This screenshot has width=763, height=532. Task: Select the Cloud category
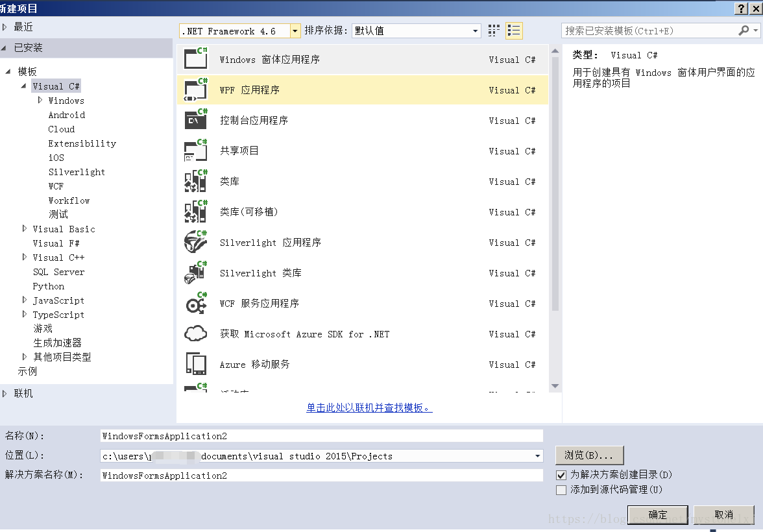coord(61,129)
